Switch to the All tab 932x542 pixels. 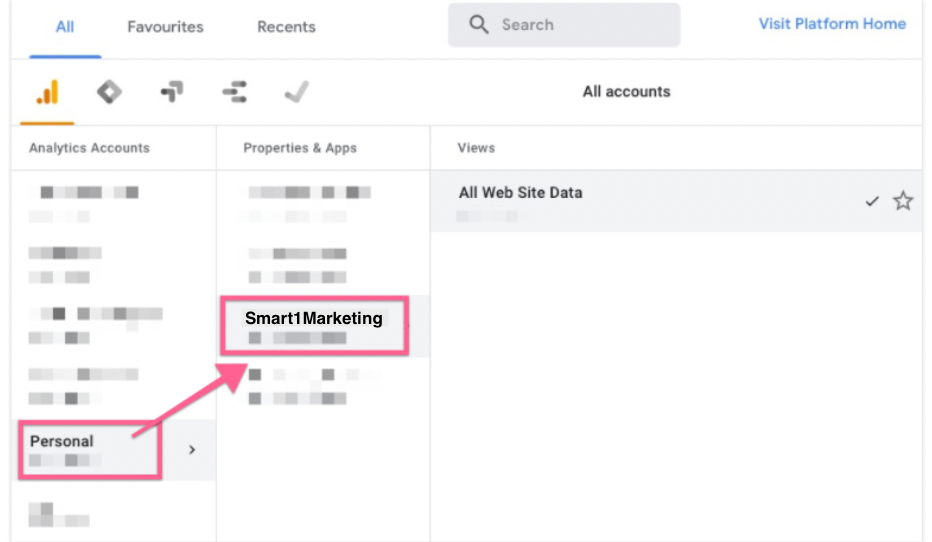[65, 27]
